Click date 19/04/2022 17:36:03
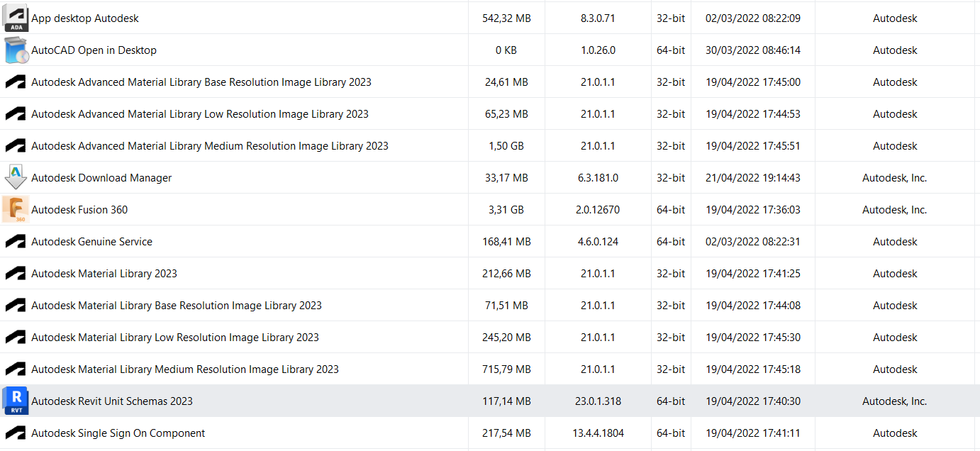 coord(753,210)
